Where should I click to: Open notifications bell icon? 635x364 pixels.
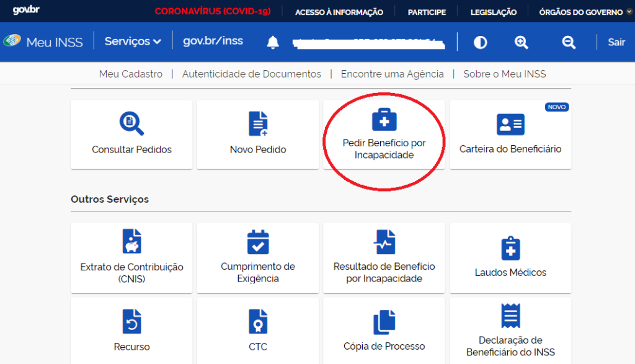click(x=273, y=42)
